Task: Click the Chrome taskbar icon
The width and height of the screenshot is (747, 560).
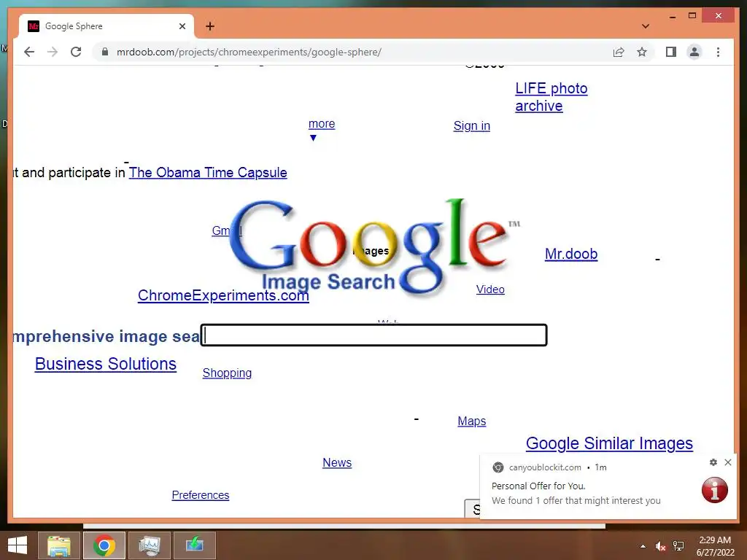Action: 104,545
